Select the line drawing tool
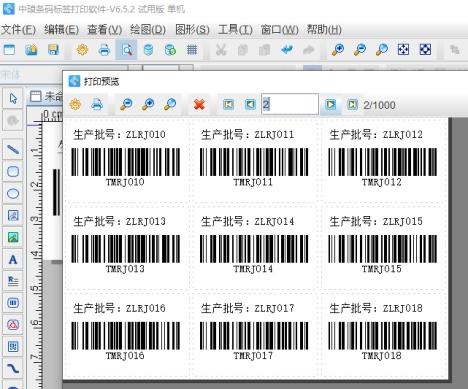The width and height of the screenshot is (468, 389). click(13, 149)
